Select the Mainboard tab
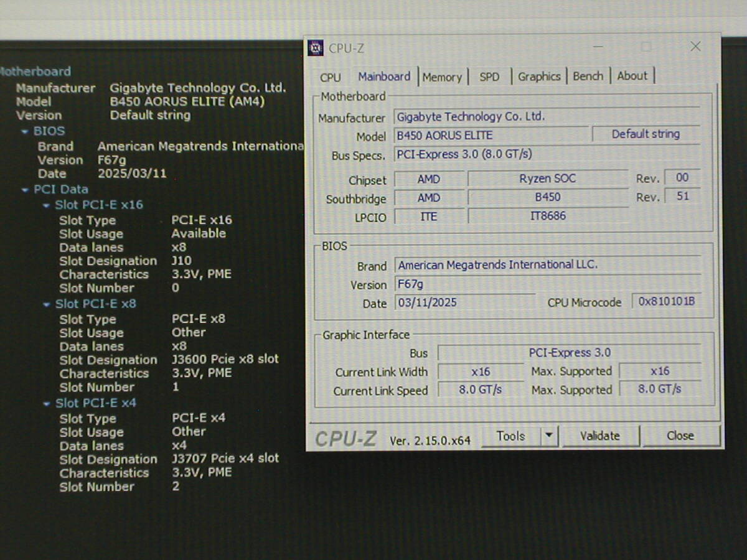 384,77
